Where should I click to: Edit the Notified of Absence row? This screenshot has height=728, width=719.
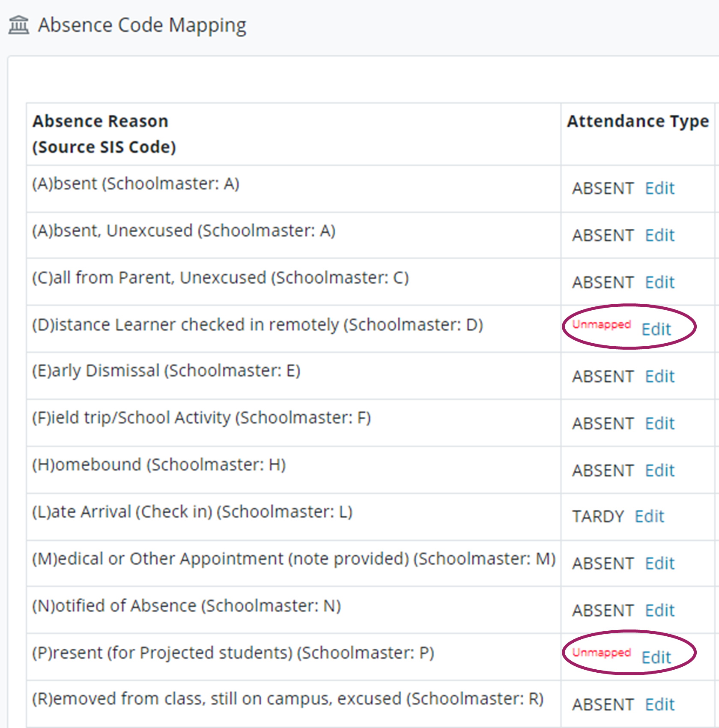659,611
